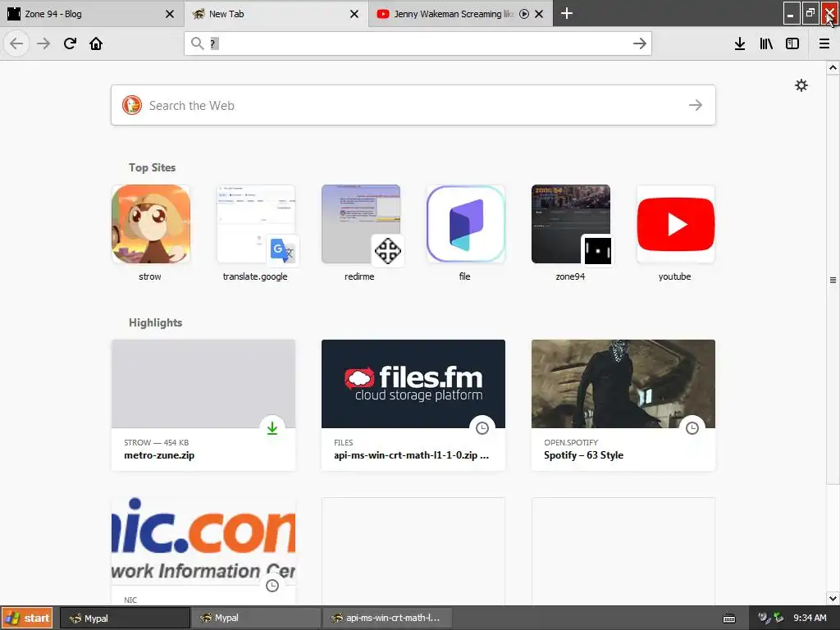Click page scrollbar up arrow

pyautogui.click(x=833, y=67)
